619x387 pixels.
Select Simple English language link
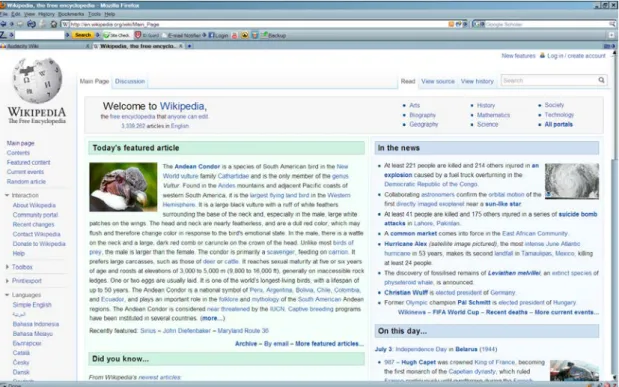pyautogui.click(x=32, y=304)
